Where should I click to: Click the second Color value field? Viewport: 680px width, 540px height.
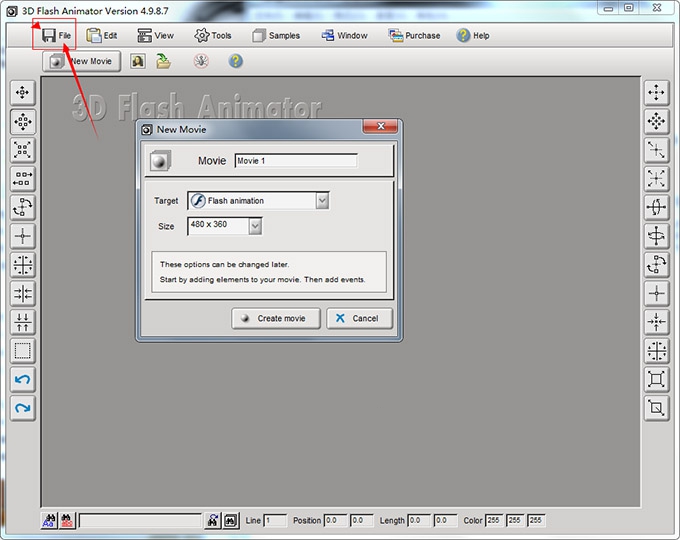pyautogui.click(x=515, y=520)
